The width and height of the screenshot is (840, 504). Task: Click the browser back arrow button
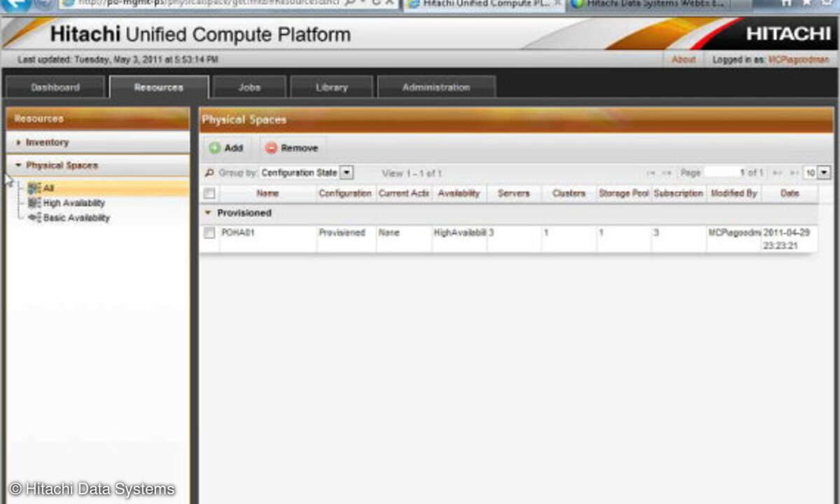[15, 3]
